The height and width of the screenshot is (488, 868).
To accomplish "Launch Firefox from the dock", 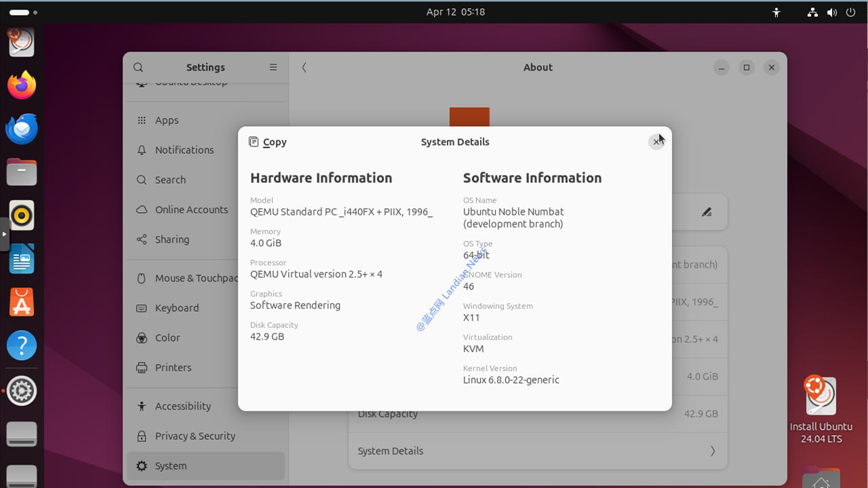I will pos(22,85).
